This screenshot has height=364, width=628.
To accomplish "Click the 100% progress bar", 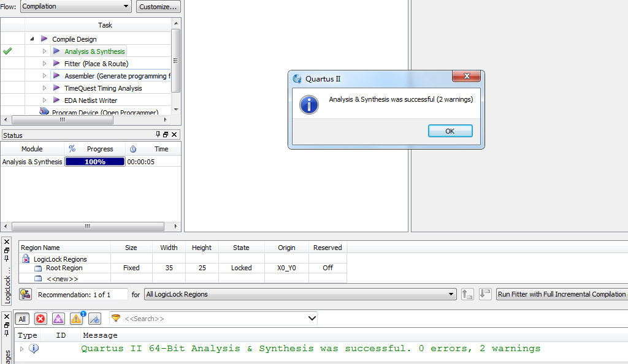I will click(x=95, y=162).
